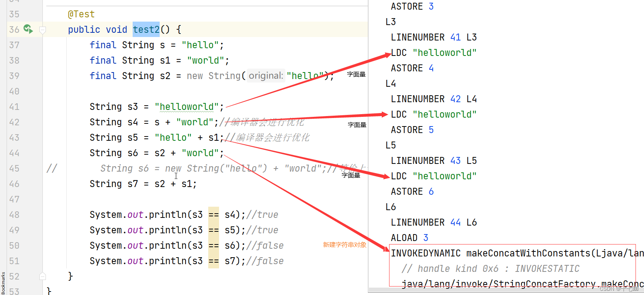
Task: Click the LDC "helloworld" under LINENUMBER 42
Action: click(434, 115)
